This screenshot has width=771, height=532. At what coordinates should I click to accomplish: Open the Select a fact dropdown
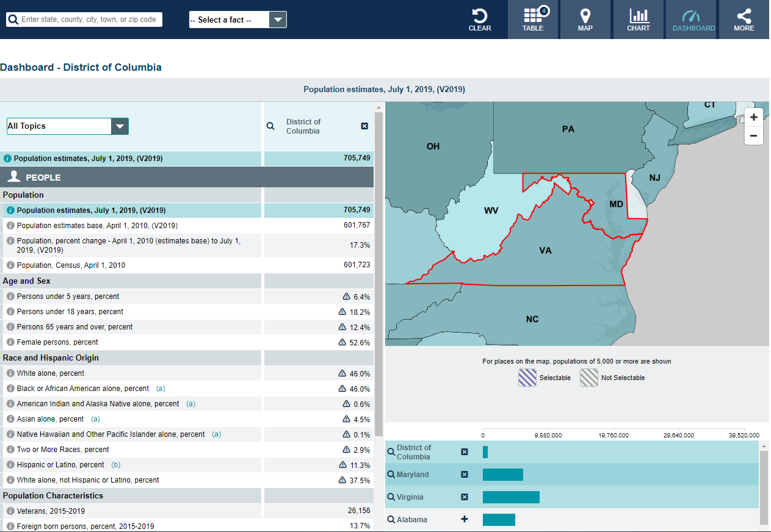(238, 20)
